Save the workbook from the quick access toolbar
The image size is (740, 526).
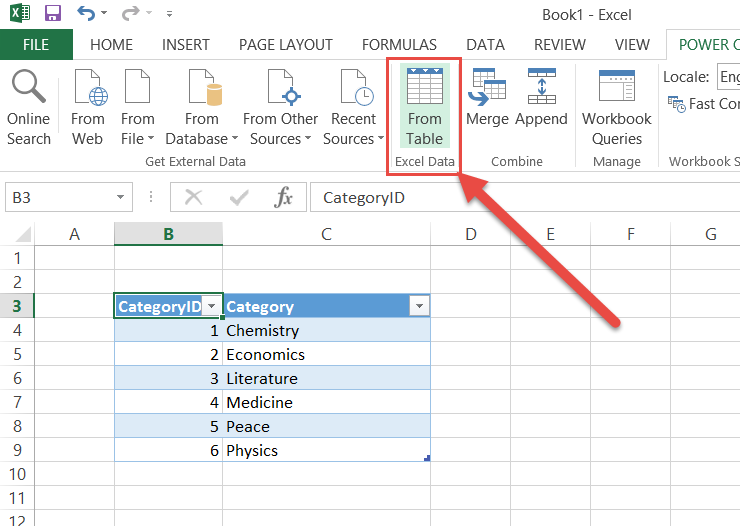tap(53, 14)
